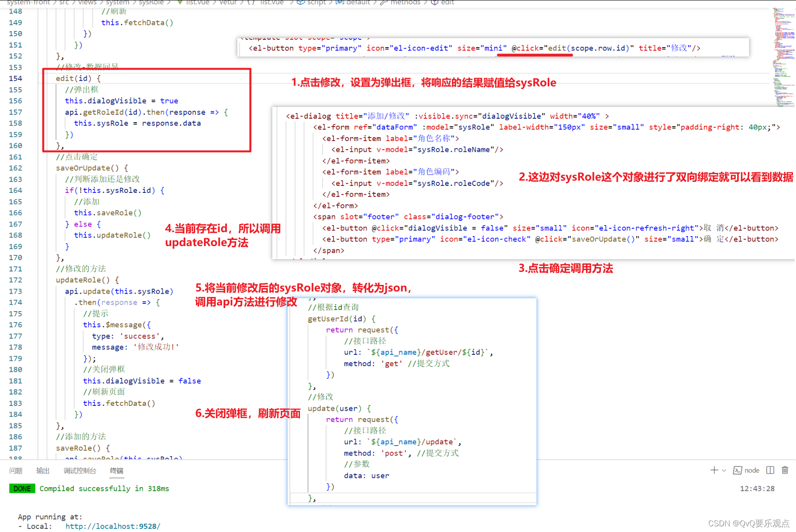Kill the terminal with the trash icon
This screenshot has width=796, height=532.
click(x=785, y=470)
